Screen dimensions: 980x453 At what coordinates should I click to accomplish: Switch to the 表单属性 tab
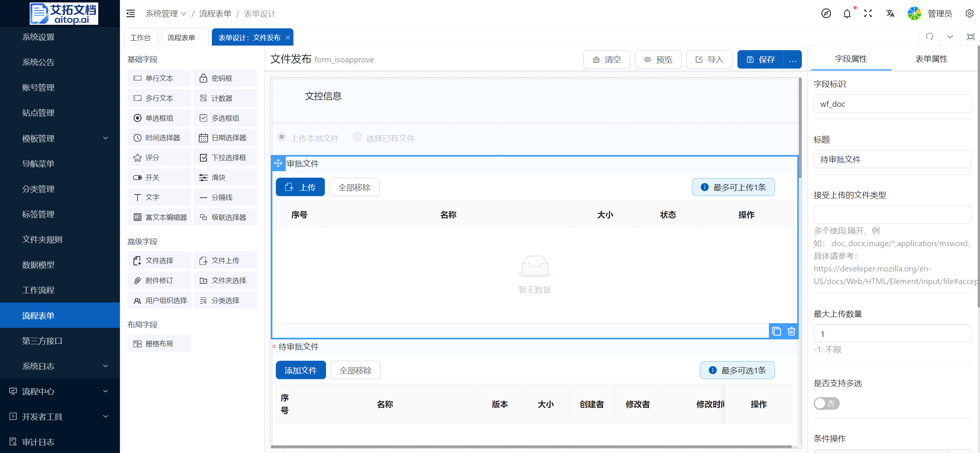pyautogui.click(x=931, y=59)
